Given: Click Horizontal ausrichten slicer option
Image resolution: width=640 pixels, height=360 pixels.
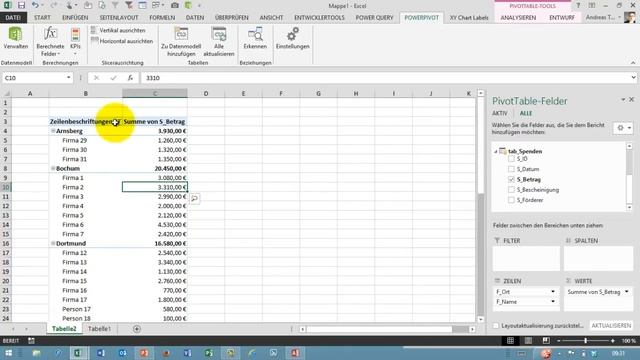Looking at the screenshot, I should [122, 41].
